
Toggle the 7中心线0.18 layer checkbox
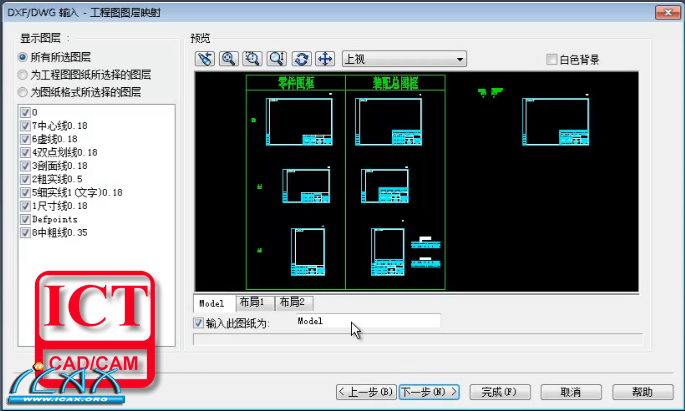[25, 126]
